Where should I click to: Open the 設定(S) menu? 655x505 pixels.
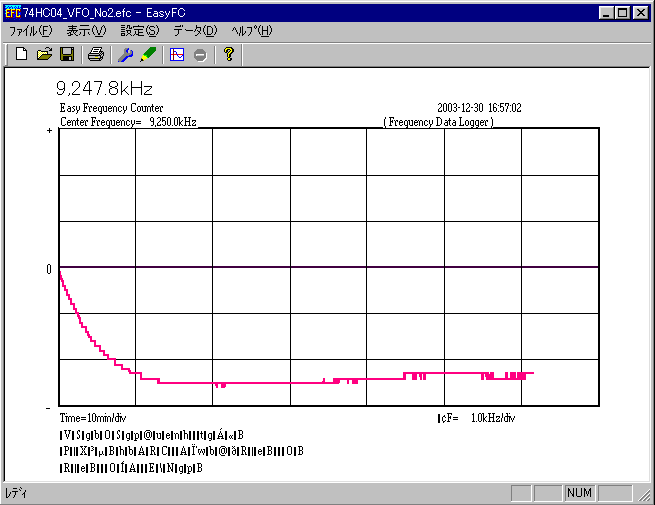click(x=140, y=31)
